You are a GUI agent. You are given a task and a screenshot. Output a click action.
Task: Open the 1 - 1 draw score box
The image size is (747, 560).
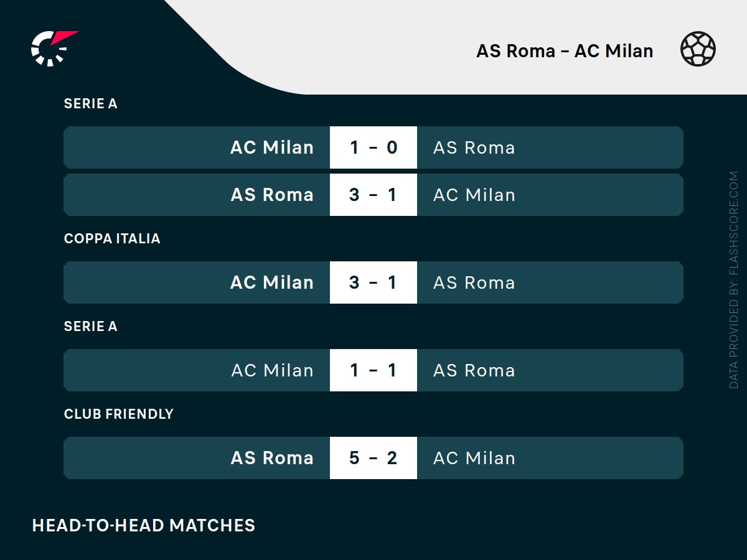pyautogui.click(x=374, y=370)
